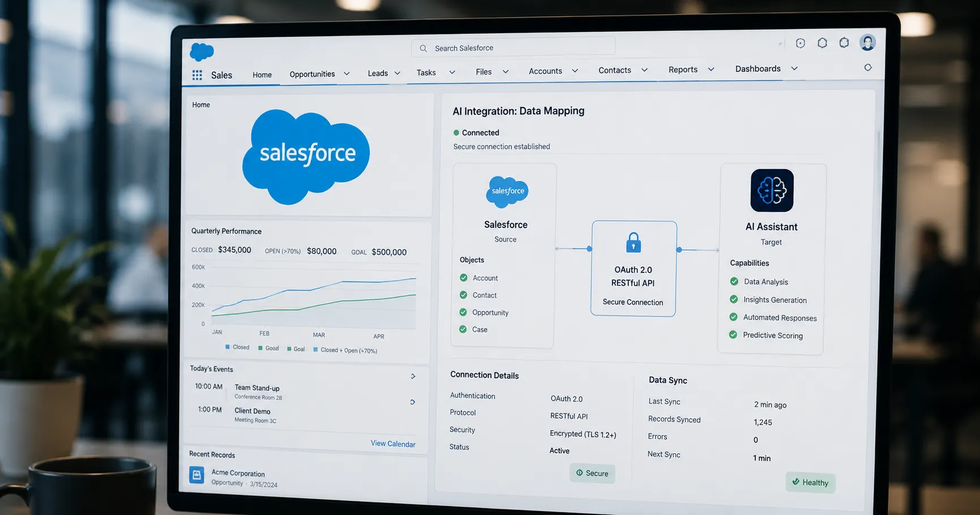This screenshot has width=980, height=515.
Task: Toggle the Opportunity object checkmark
Action: click(x=463, y=312)
